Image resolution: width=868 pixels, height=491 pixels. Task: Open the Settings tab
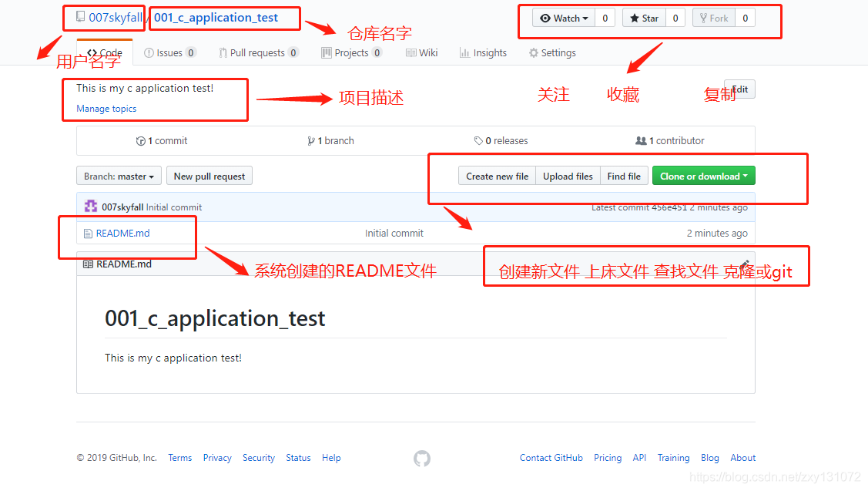click(x=552, y=52)
